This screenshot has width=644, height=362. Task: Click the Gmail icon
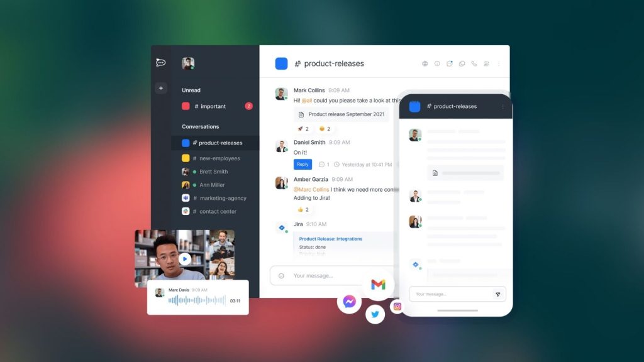point(378,285)
